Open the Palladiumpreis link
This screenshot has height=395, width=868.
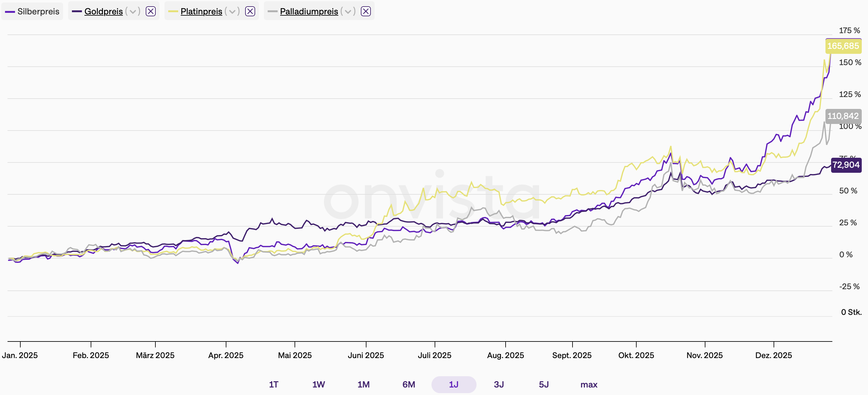coord(309,12)
